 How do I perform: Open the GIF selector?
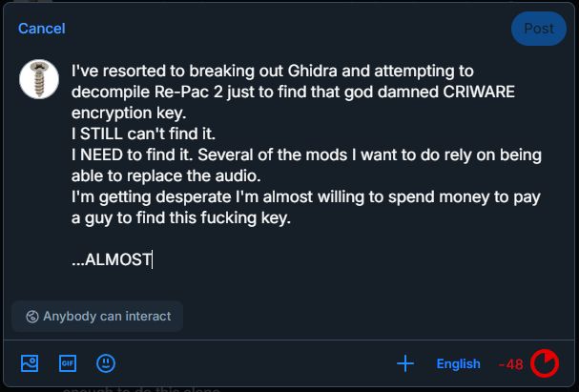click(x=68, y=362)
